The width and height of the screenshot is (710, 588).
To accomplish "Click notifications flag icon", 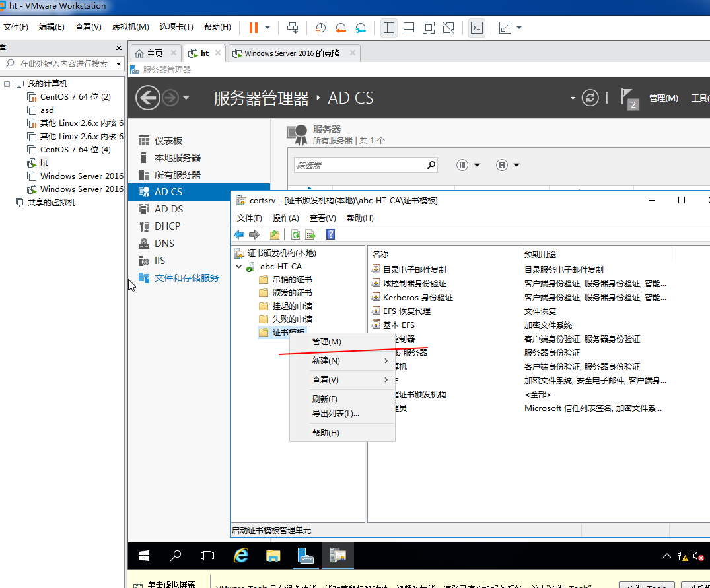I will (x=629, y=98).
